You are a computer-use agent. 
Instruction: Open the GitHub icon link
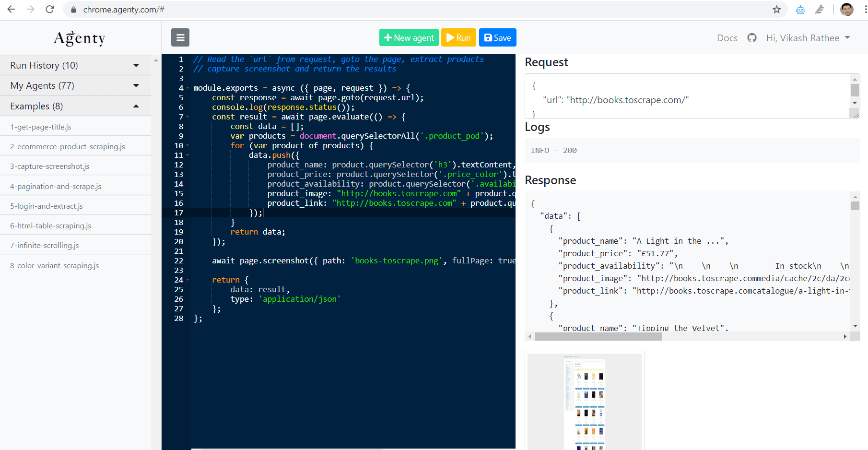[752, 38]
